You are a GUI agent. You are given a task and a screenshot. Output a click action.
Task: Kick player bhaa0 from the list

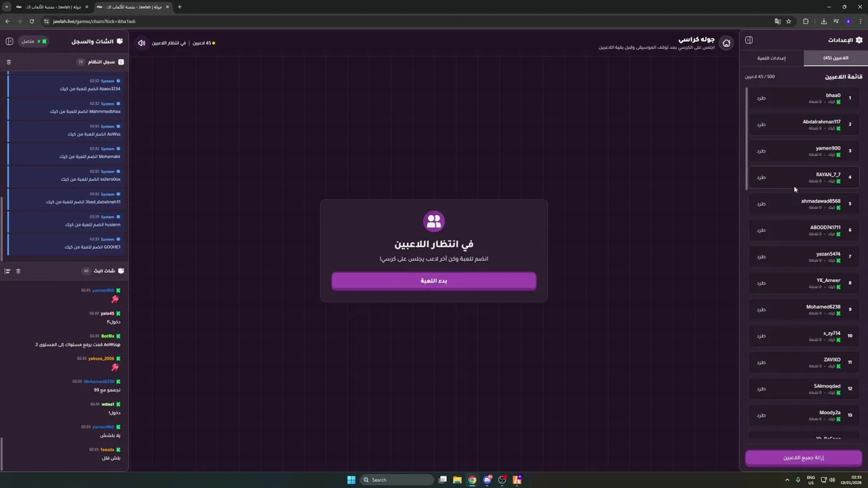(761, 98)
